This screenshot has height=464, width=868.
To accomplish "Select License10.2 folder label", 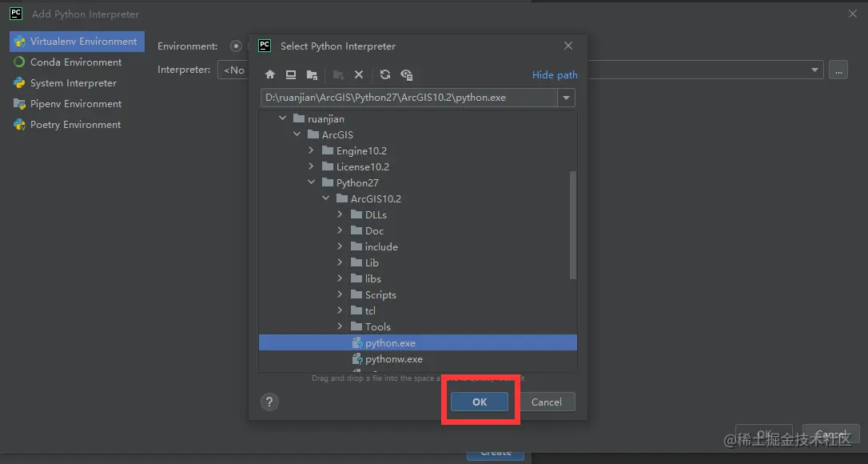I will click(x=363, y=166).
